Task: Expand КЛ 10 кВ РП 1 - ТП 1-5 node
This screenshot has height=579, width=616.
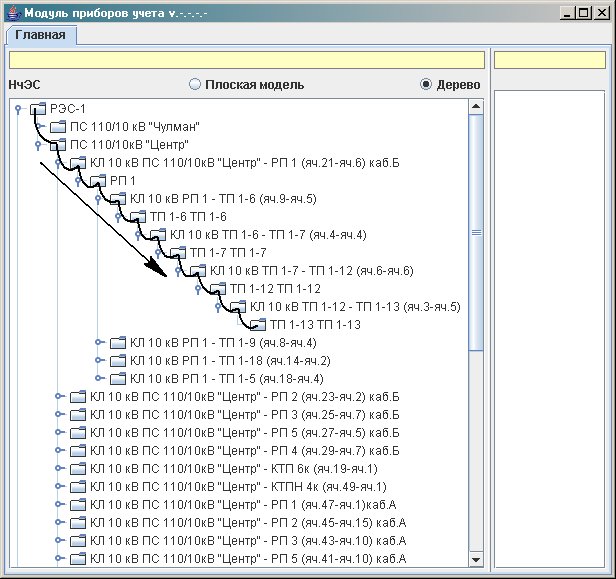Action: [99, 378]
